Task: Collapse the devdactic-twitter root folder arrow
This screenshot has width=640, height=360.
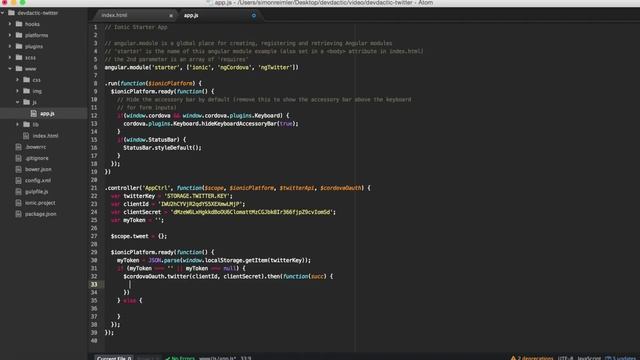Action: coord(3,13)
